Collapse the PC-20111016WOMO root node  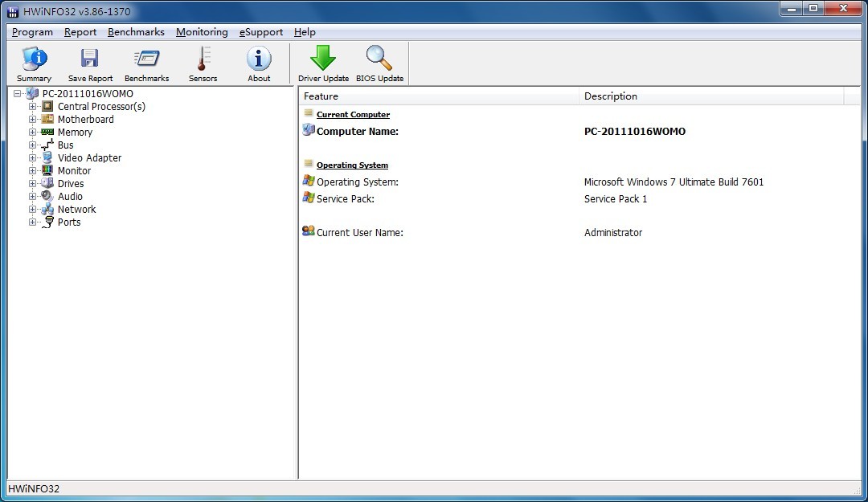(18, 93)
